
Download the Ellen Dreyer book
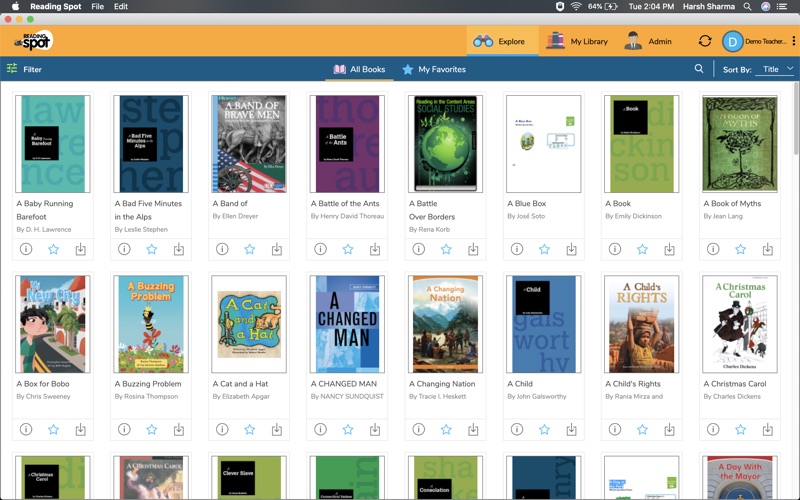(277, 249)
